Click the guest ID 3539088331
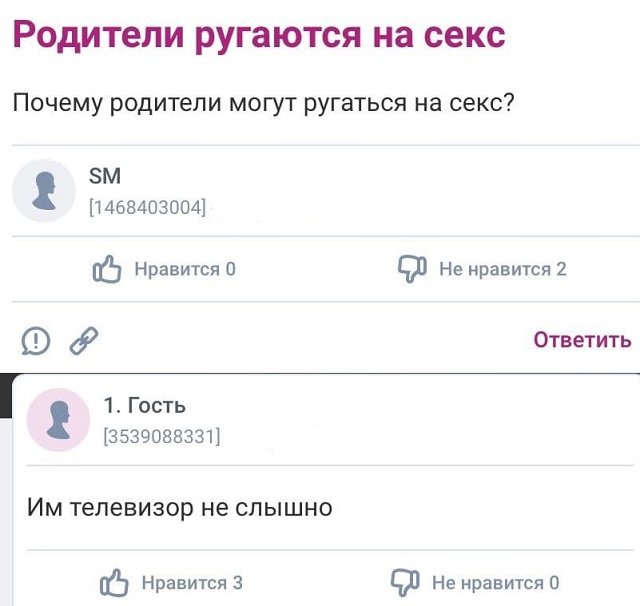The height and width of the screenshot is (606, 640). tap(162, 436)
